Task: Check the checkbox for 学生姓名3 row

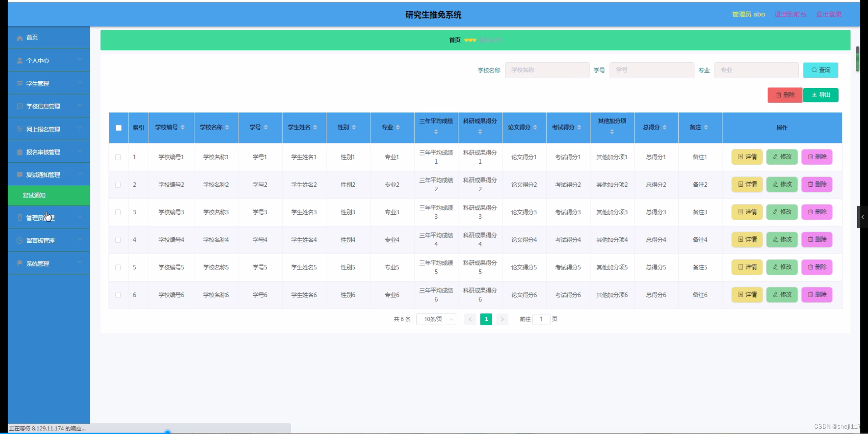Action: [118, 212]
